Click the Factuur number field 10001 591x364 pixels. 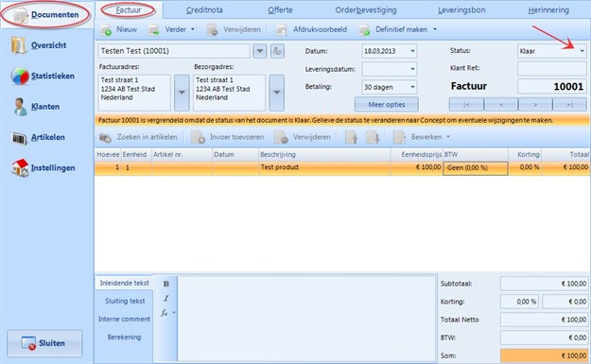point(552,86)
